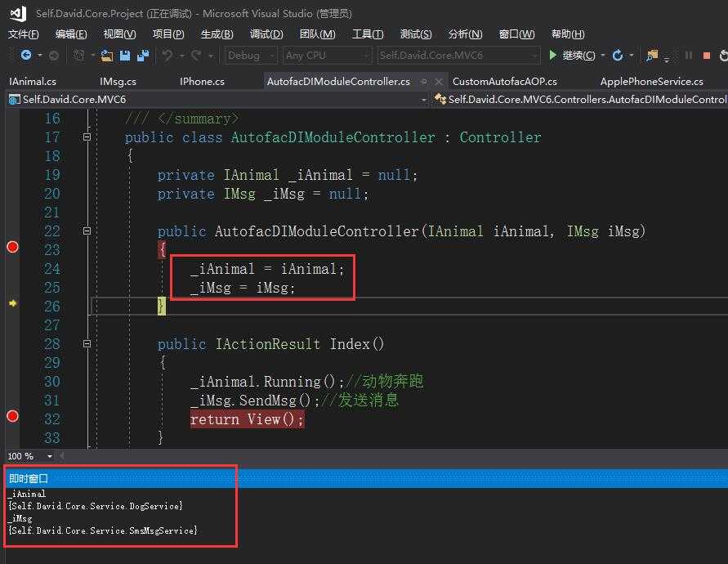Click the browser refresh icon in toolbar
Screen dimensions: 728x564
[x=618, y=56]
